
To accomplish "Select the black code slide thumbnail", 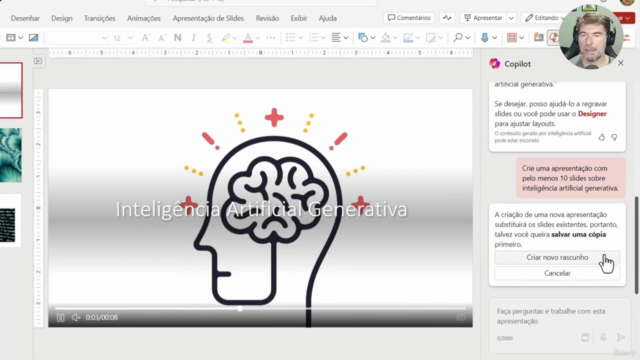I will [x=11, y=220].
